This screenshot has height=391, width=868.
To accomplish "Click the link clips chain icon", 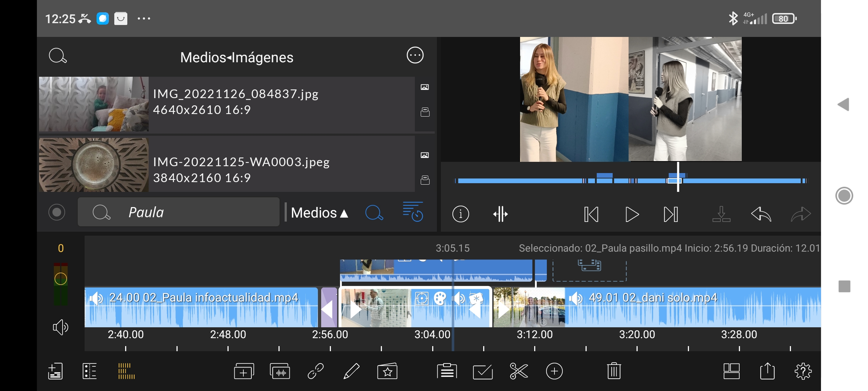I will click(315, 371).
